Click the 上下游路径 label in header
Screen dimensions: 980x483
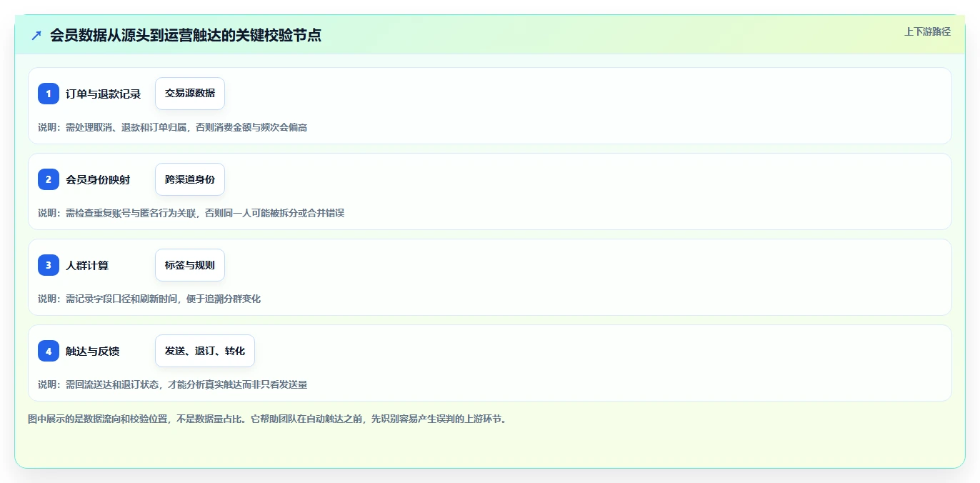click(927, 31)
